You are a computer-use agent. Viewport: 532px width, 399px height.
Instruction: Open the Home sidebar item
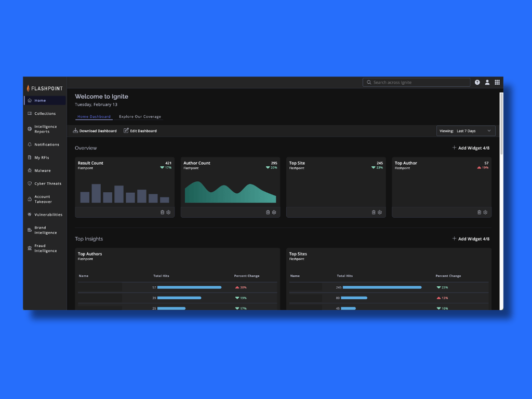click(45, 100)
